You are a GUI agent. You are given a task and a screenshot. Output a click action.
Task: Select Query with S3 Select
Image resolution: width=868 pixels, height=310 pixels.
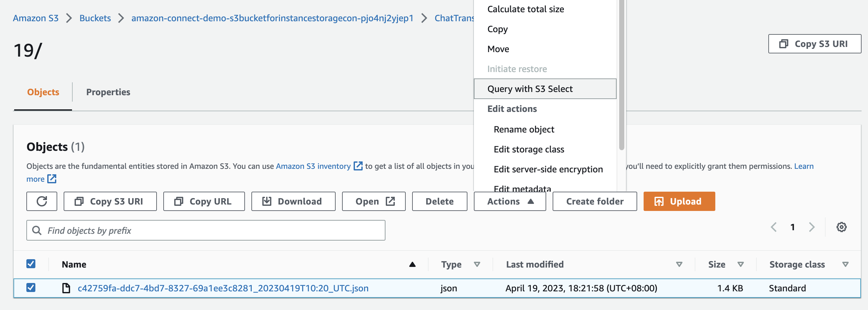click(545, 89)
